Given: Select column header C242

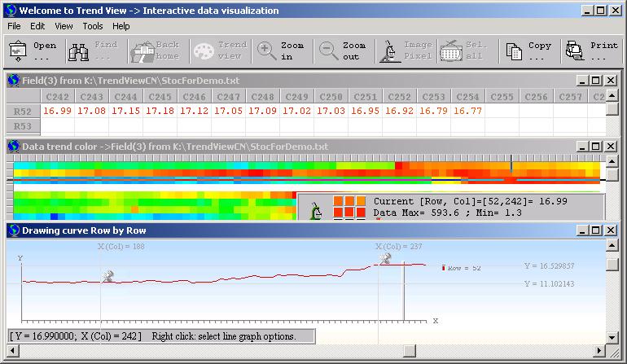Looking at the screenshot, I should [x=57, y=97].
